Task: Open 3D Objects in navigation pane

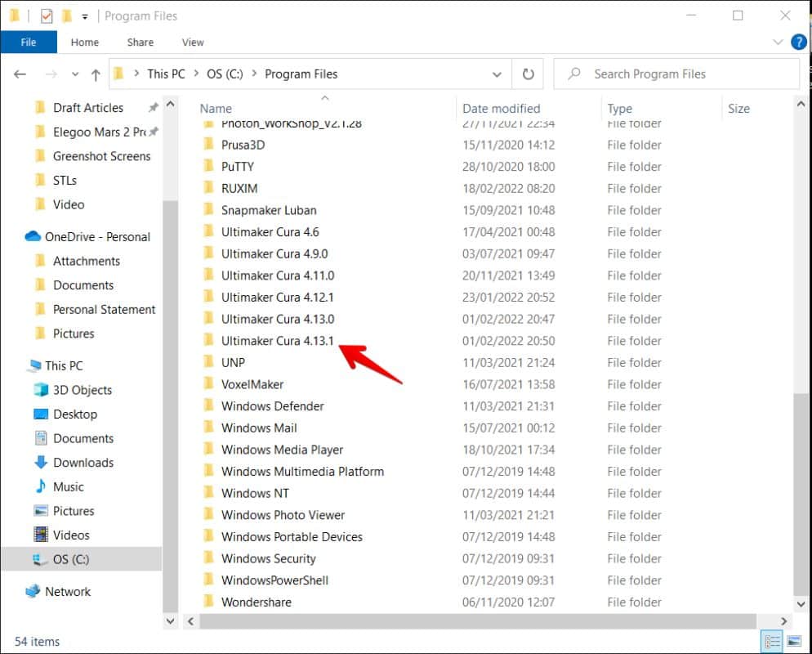Action: (83, 390)
